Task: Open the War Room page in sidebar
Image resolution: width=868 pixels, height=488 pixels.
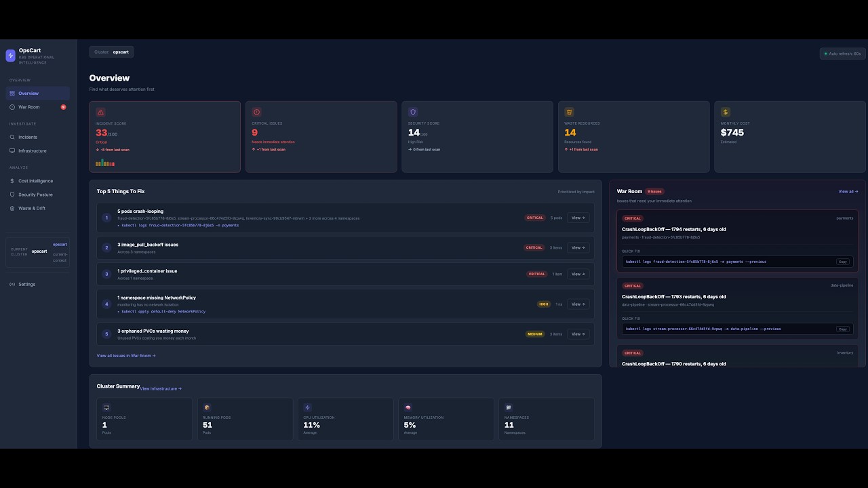Action: click(x=38, y=107)
